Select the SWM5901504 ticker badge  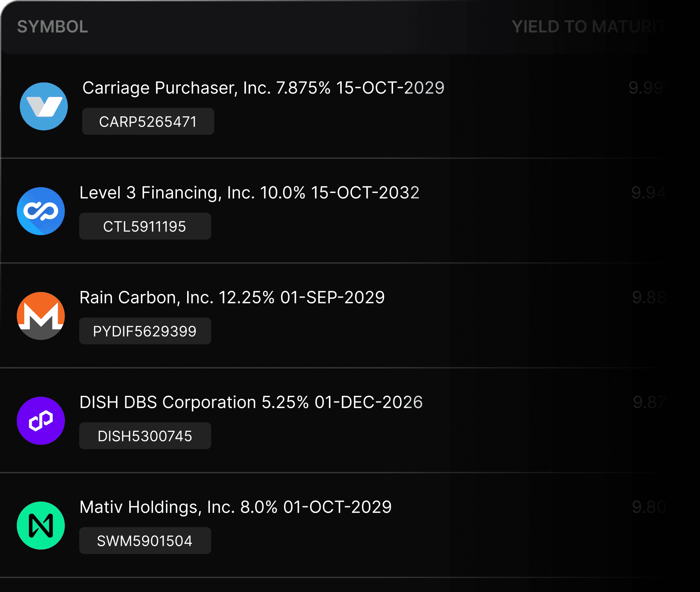coord(145,541)
